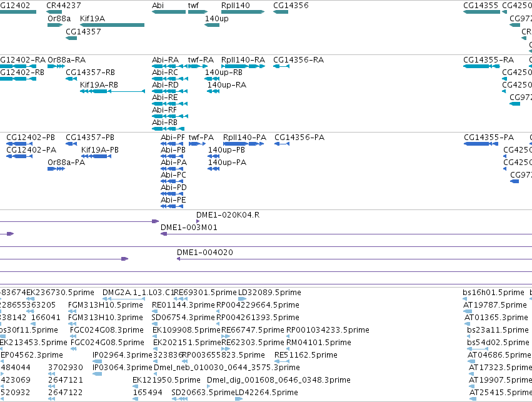532x402 pixels.
Task: Click transcript Abi-RB
Action: point(165,123)
